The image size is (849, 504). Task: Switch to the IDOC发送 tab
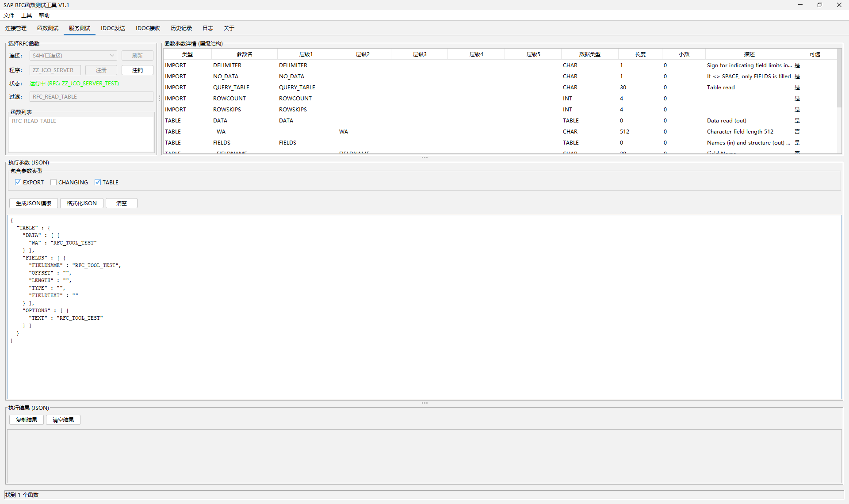(x=113, y=28)
